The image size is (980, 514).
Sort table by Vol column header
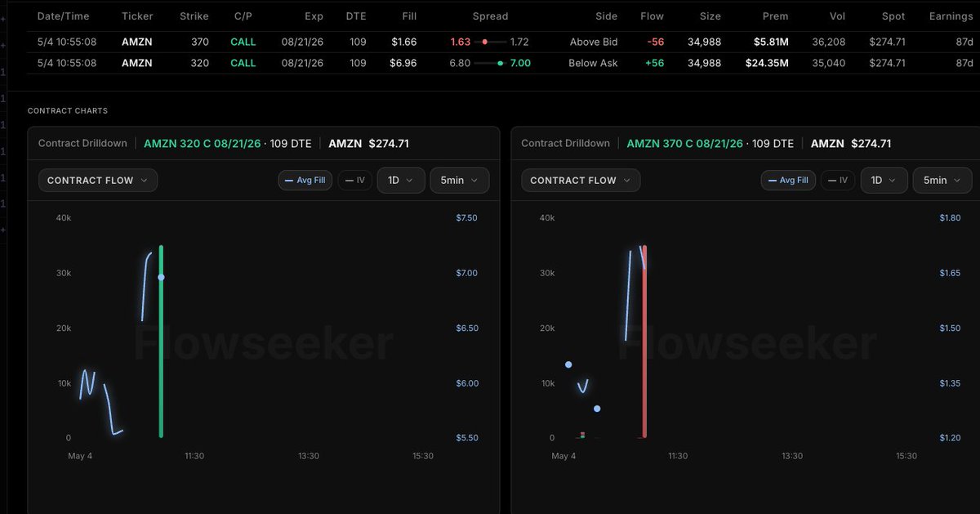[836, 16]
